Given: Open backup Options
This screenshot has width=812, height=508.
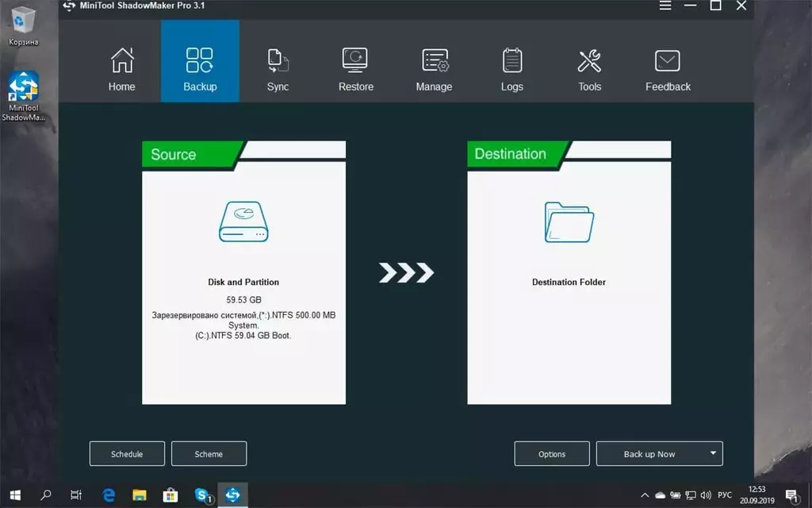Looking at the screenshot, I should point(552,453).
